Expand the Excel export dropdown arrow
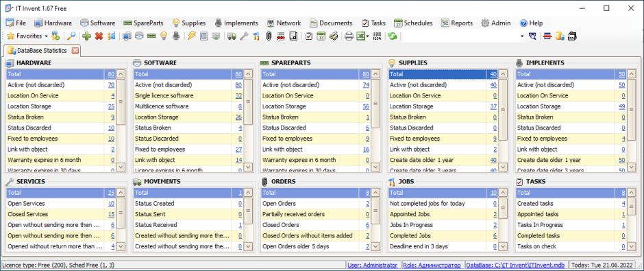This screenshot has height=271, width=644. tap(368, 36)
